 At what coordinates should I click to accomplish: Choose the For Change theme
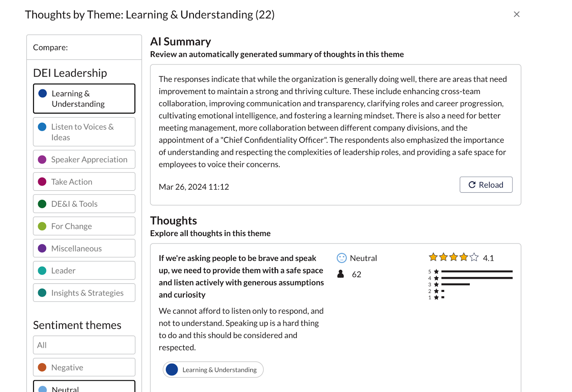coord(84,226)
